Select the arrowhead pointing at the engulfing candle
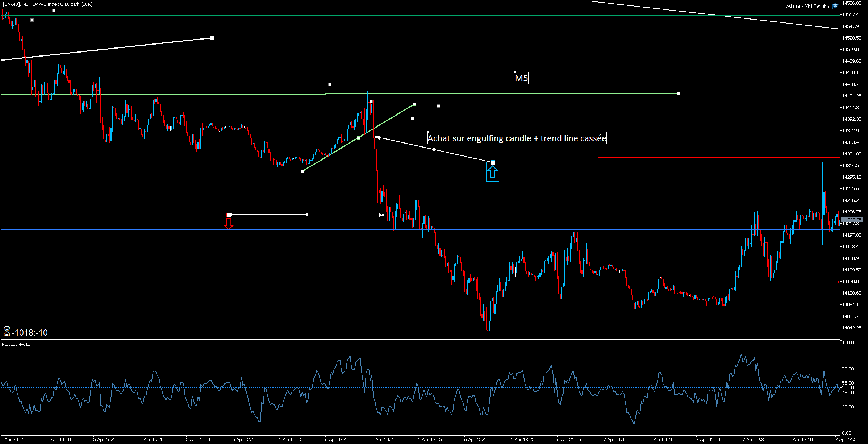 pyautogui.click(x=378, y=137)
